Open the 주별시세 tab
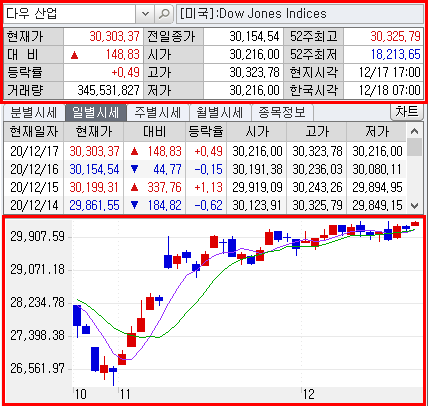428x406 pixels. point(158,113)
